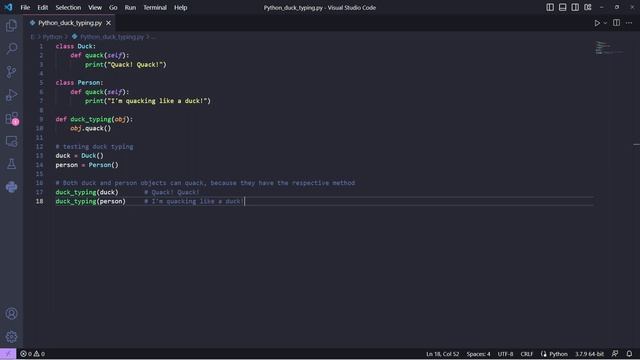Screen dimensions: 640x360
Task: Click the print "Quack! Quack!" line
Action: tap(126, 64)
